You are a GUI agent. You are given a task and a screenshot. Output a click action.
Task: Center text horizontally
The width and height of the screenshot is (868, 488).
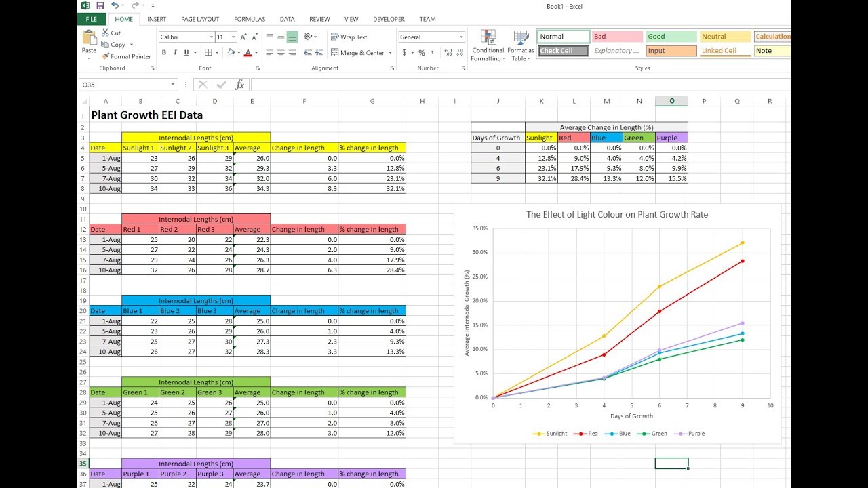coord(281,53)
